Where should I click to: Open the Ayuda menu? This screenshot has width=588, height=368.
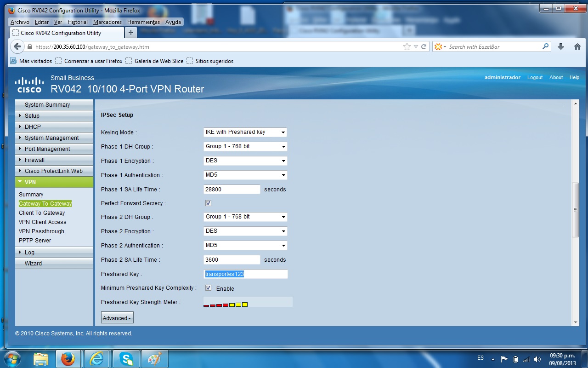click(173, 22)
